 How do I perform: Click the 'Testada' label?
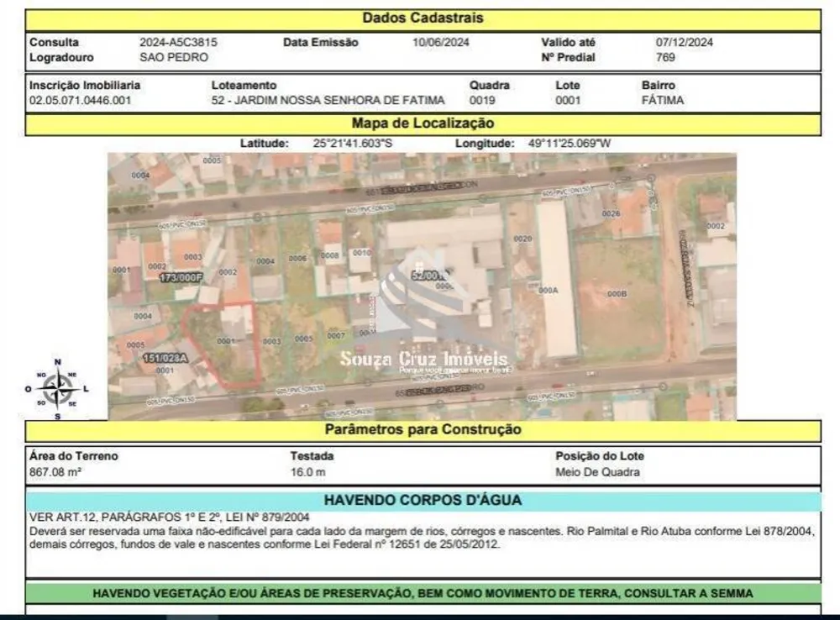pyautogui.click(x=312, y=456)
